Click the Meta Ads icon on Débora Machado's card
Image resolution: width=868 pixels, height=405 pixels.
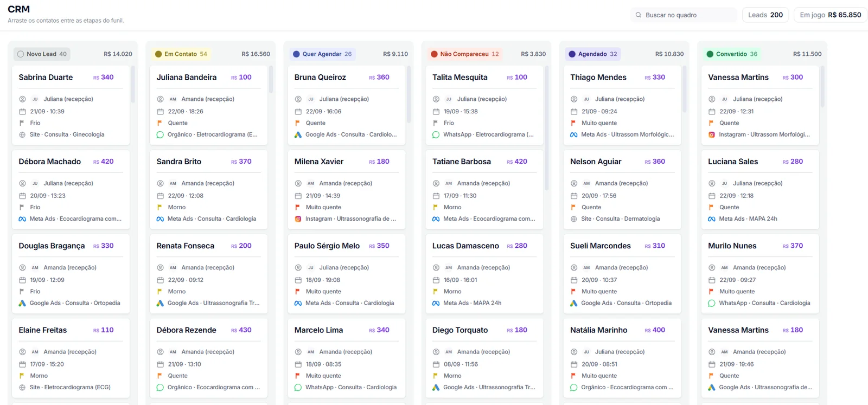click(22, 219)
